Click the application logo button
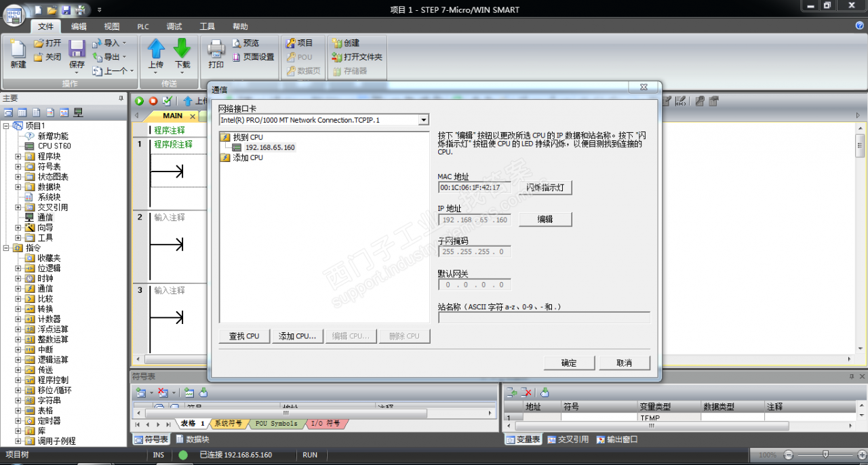This screenshot has height=465, width=868. [14, 14]
